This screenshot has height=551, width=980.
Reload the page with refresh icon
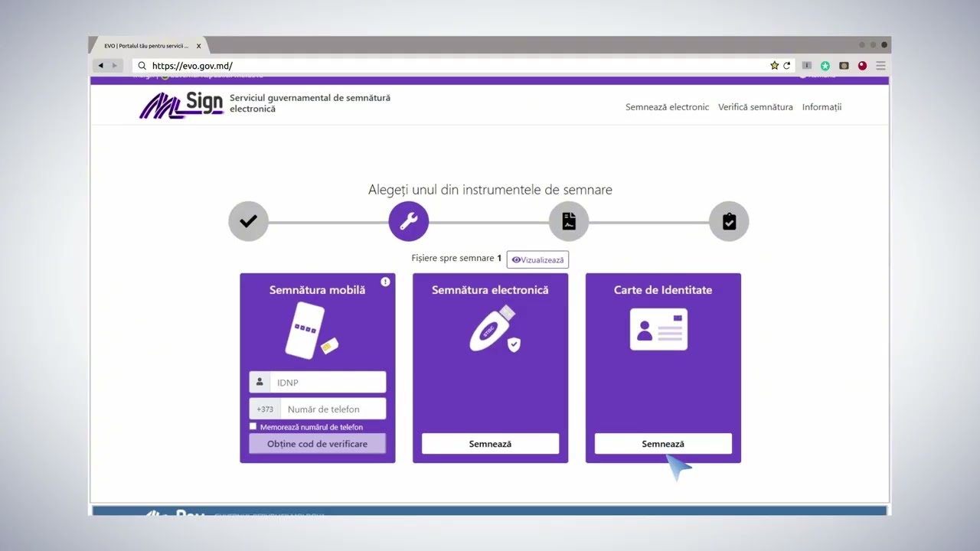[x=786, y=66]
